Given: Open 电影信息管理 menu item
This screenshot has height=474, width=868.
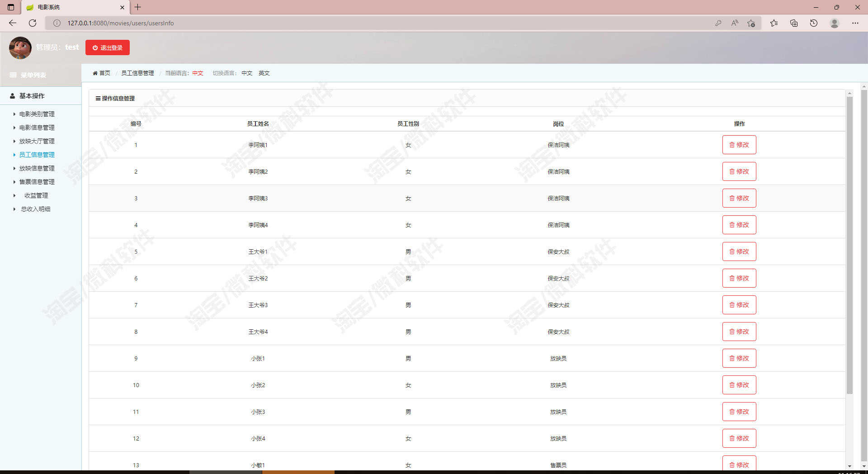Looking at the screenshot, I should point(37,128).
